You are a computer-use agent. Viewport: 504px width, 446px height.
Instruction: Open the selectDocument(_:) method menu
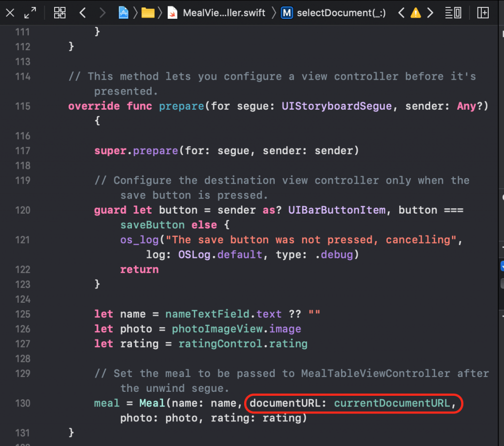point(341,13)
